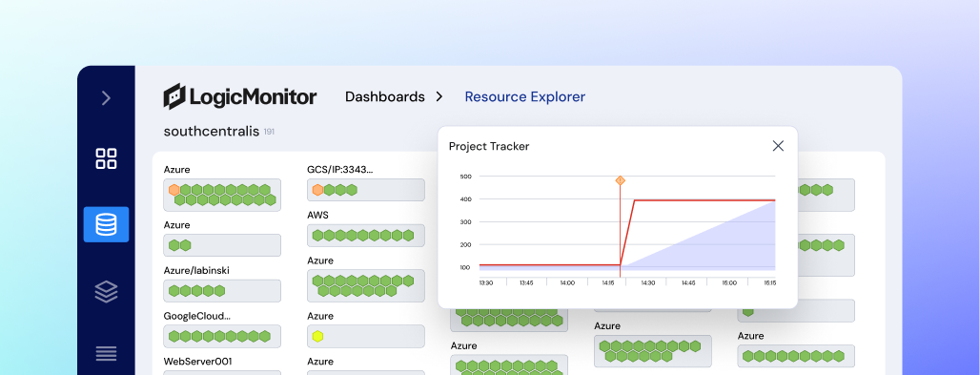Click the Project Tracker title
Screen dimensions: 980x375
[489, 147]
